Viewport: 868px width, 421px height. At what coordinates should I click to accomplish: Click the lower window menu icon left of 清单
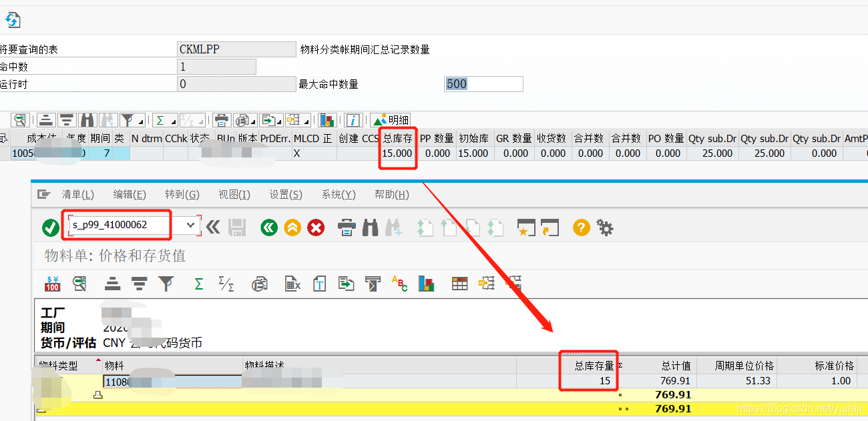click(44, 195)
